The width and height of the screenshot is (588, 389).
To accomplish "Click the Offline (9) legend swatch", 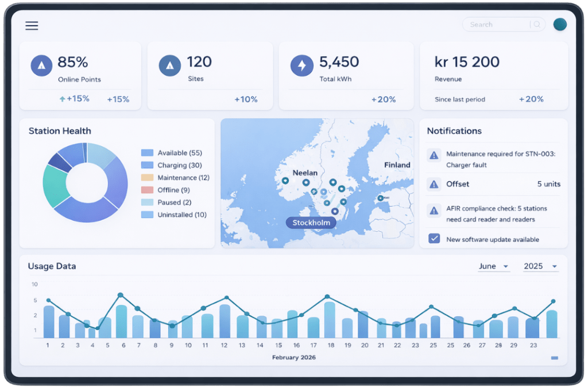I will pos(147,190).
